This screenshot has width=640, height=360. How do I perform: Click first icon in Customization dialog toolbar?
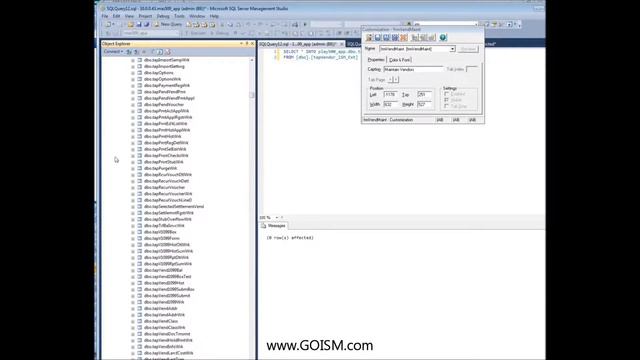coord(369,38)
